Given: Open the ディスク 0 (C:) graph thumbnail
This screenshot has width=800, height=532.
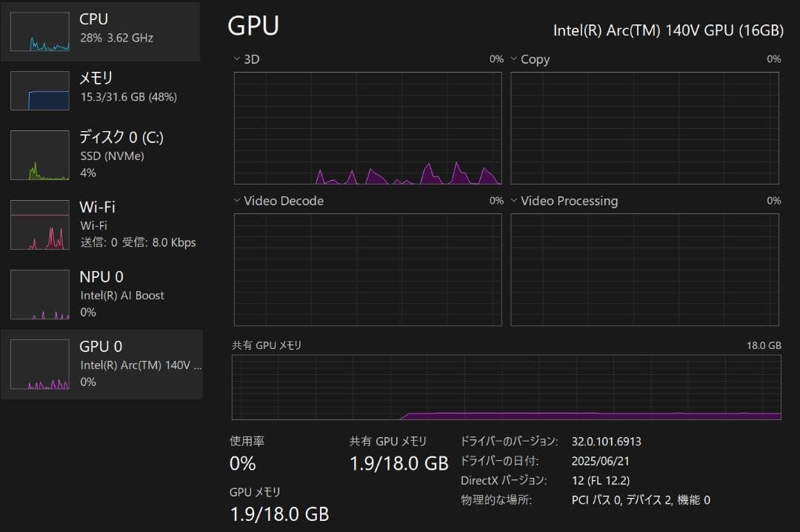Looking at the screenshot, I should click(40, 156).
